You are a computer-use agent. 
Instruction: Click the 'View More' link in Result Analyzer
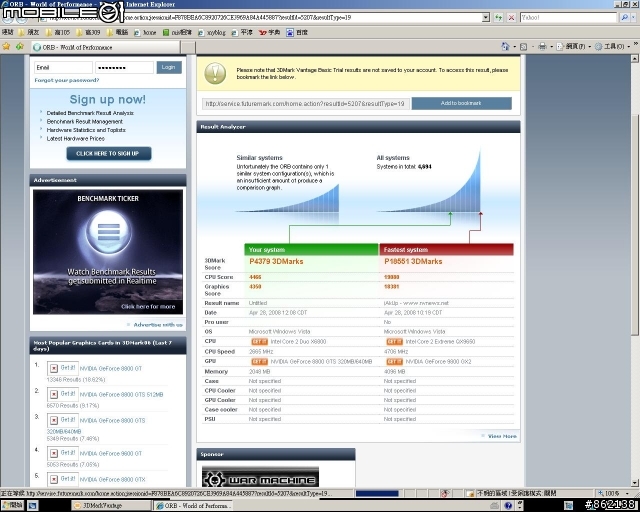click(x=502, y=436)
